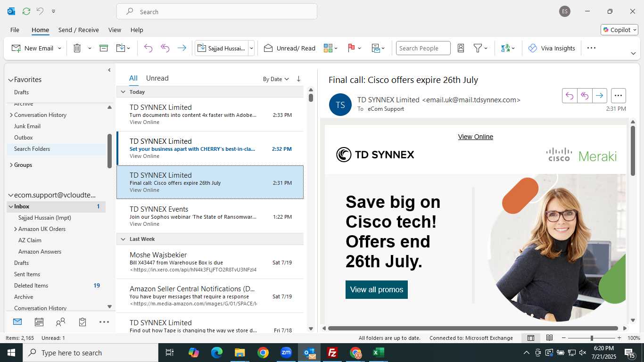Click the Undo icon in title bar
This screenshot has width=644, height=362.
(x=40, y=11)
